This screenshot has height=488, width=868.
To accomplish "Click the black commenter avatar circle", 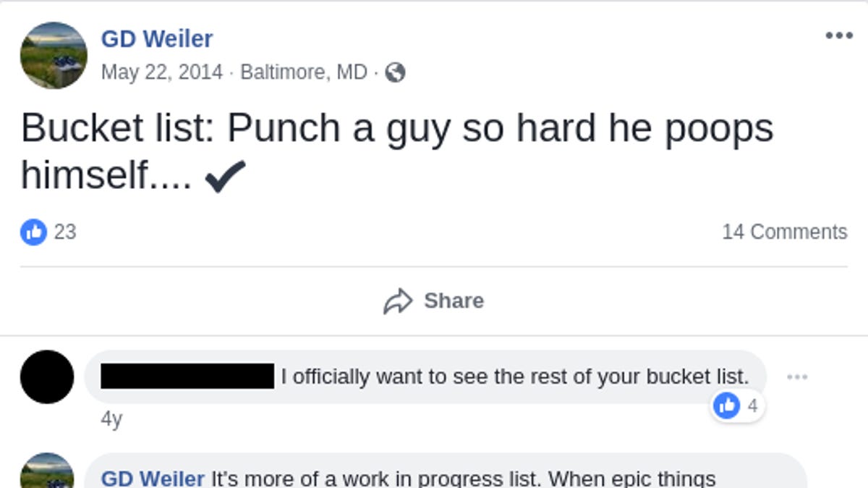I will pyautogui.click(x=47, y=376).
